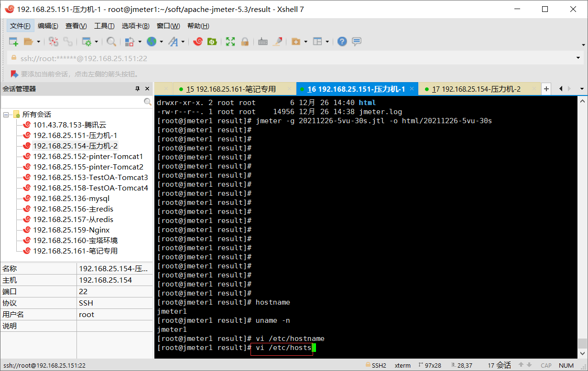Select session 192.168.25.156-主redis
The height and width of the screenshot is (371, 588).
point(73,209)
